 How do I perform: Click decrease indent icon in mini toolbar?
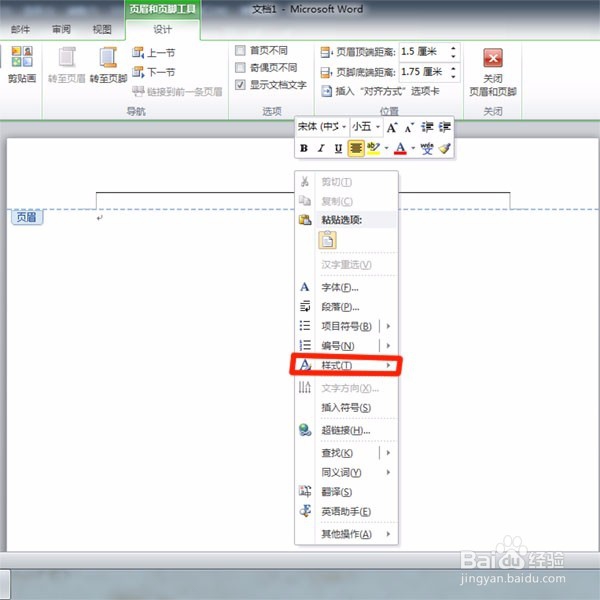pos(427,127)
